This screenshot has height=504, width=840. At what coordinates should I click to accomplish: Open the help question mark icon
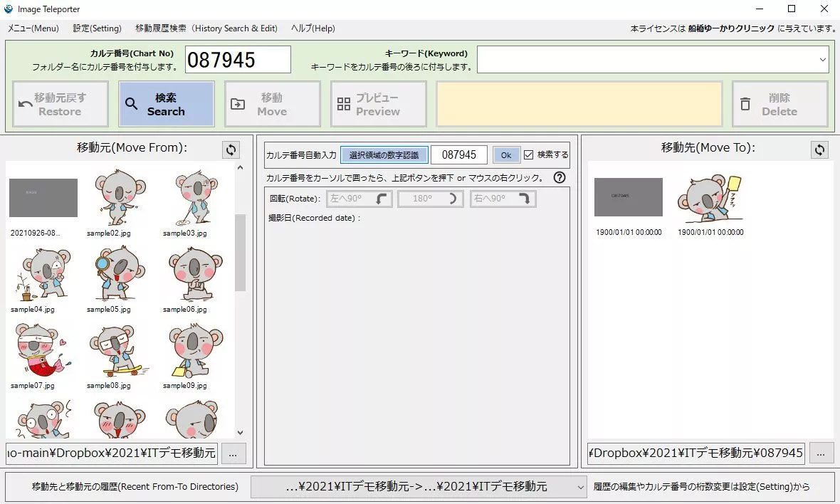pyautogui.click(x=560, y=178)
